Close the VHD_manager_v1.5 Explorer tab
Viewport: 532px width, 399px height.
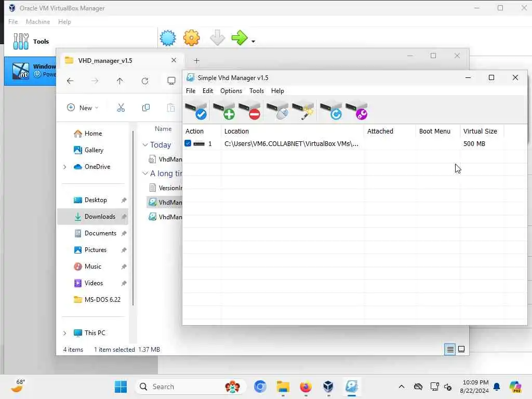coord(174,60)
